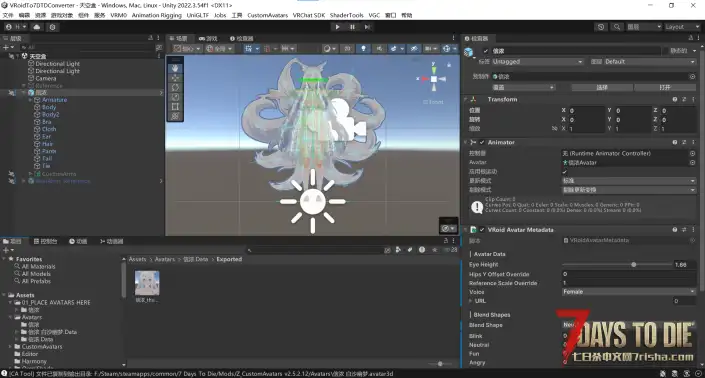Click the Avatars breadcrumb in project path

165,259
